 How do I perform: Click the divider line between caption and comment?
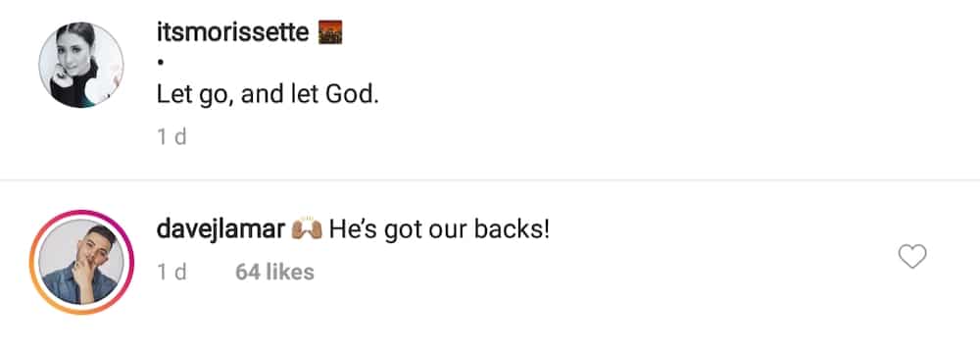coord(490,180)
